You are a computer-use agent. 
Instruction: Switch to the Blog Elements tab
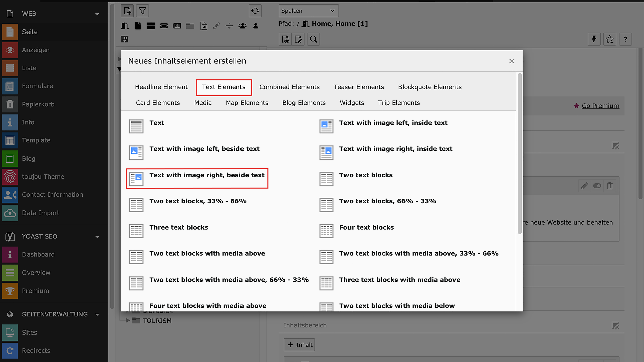pyautogui.click(x=304, y=103)
